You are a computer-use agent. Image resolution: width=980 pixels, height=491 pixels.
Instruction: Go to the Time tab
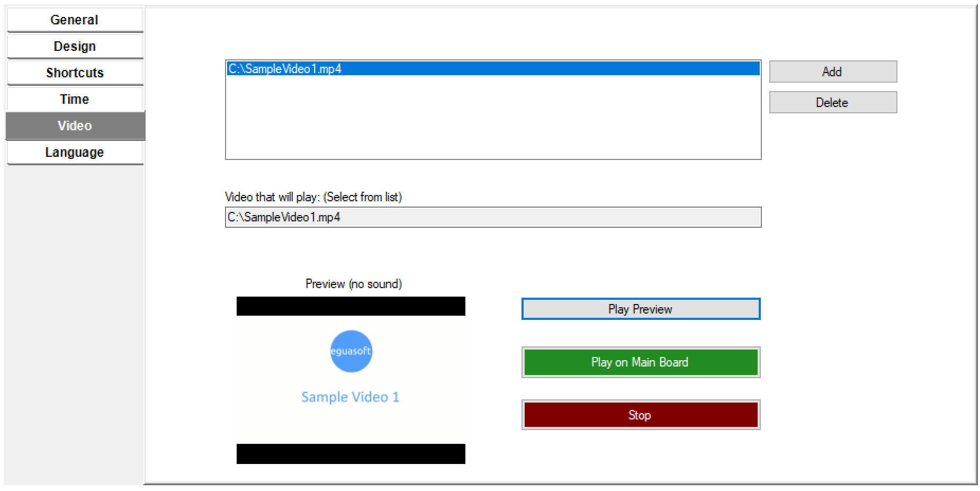[x=75, y=100]
